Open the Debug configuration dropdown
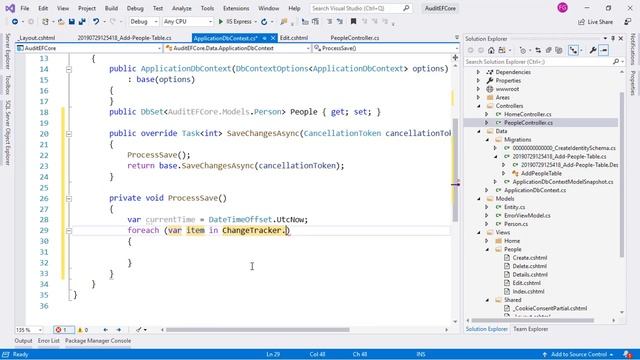The width and height of the screenshot is (640, 360). click(144, 22)
